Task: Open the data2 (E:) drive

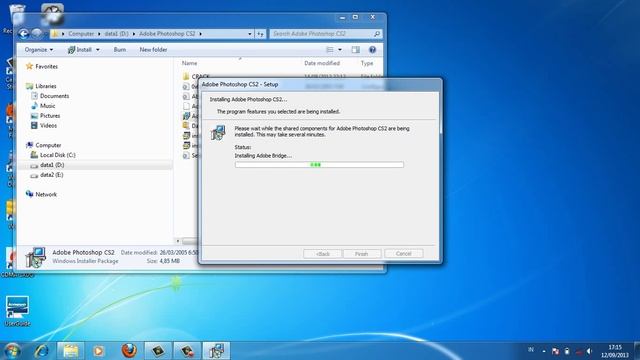Action: (x=47, y=175)
